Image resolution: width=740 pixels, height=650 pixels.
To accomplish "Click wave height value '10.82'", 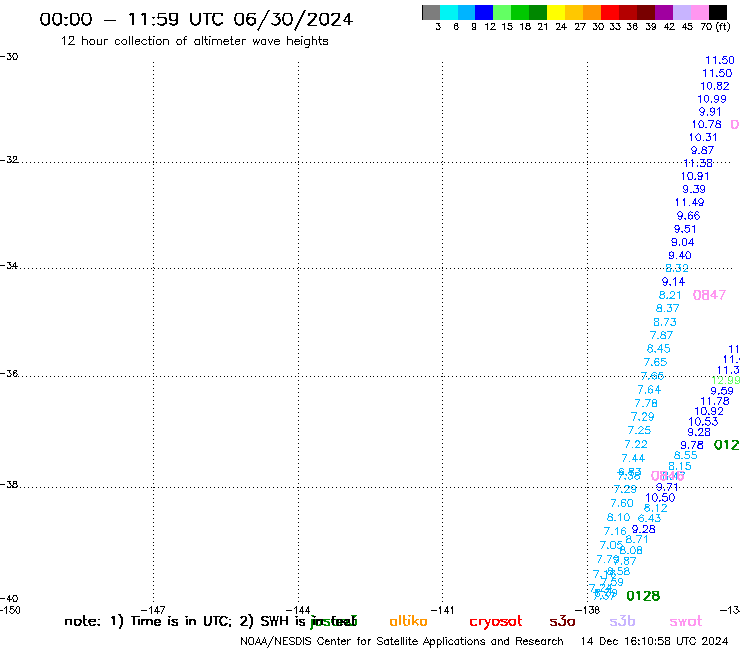I will (715, 86).
